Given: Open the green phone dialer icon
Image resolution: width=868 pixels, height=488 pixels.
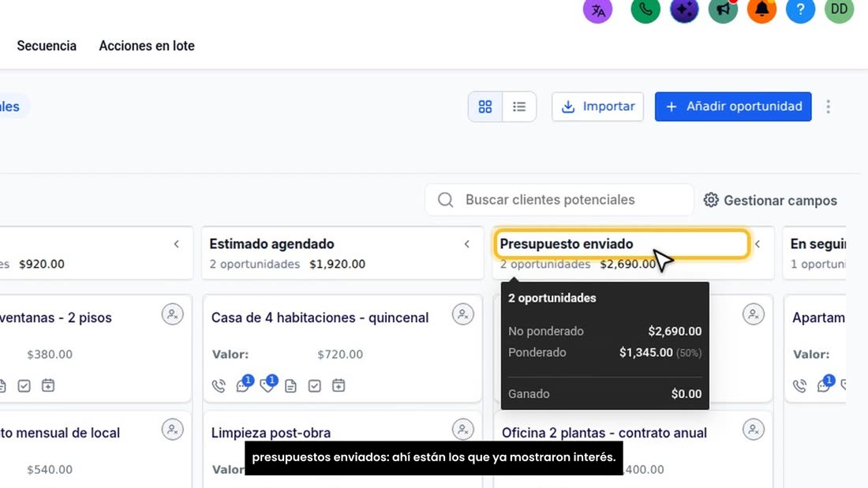Looking at the screenshot, I should coord(645,9).
